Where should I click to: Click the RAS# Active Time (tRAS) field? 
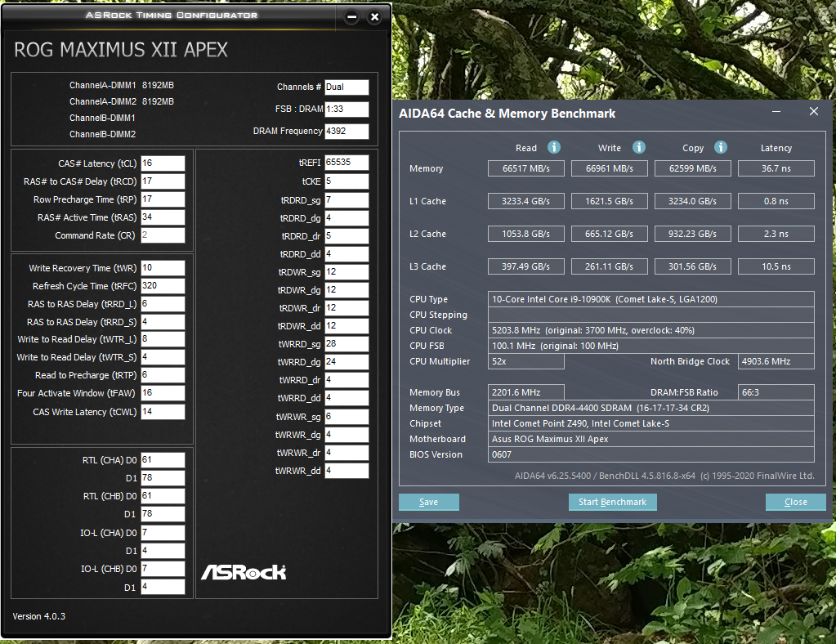point(163,217)
